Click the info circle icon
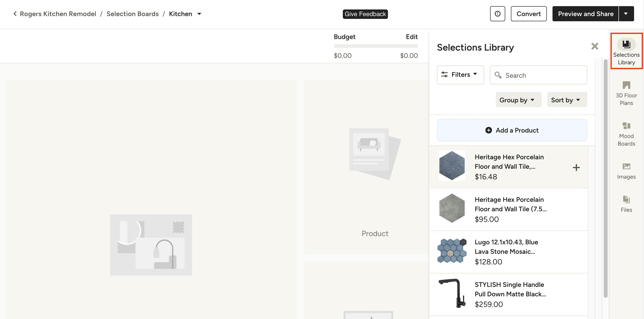Image resolution: width=644 pixels, height=319 pixels. 497,14
